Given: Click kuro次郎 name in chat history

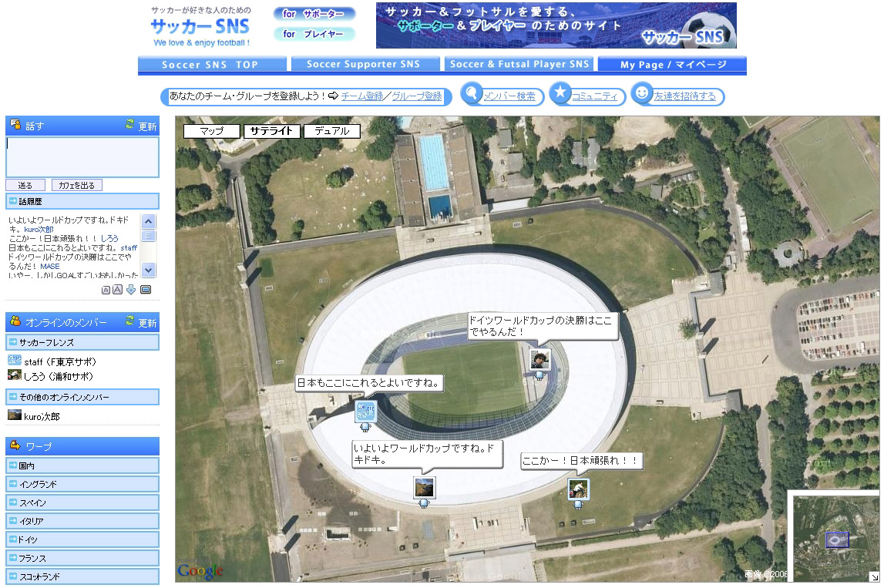Looking at the screenshot, I should click(x=39, y=230).
